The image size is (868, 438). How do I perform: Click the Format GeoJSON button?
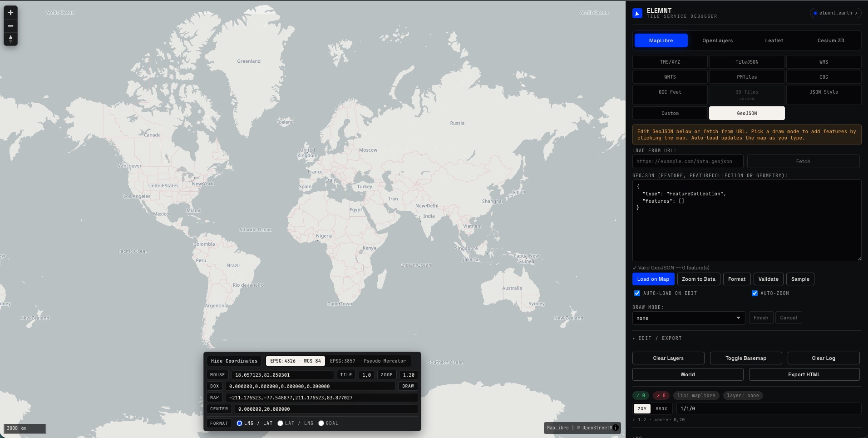[x=736, y=279]
